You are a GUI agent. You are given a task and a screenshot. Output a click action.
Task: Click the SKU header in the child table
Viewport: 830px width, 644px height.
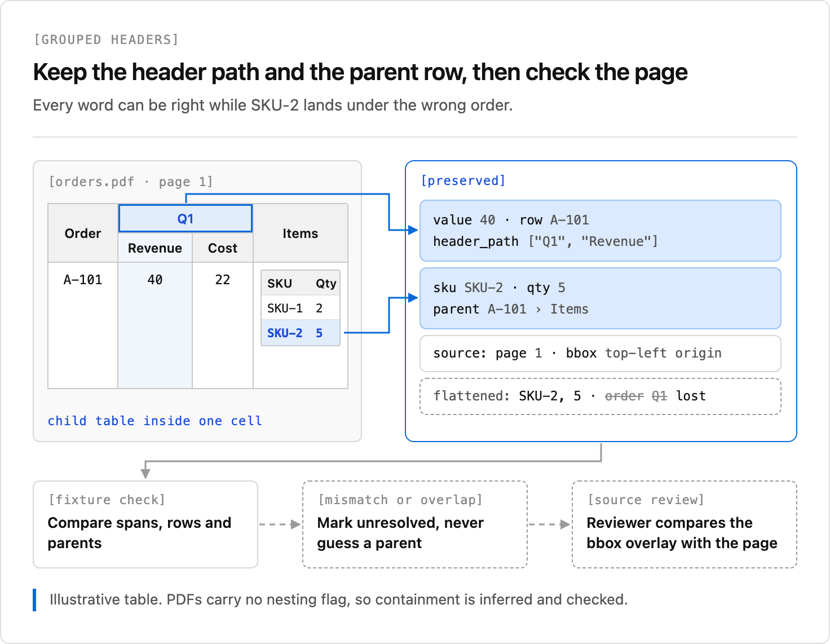280,283
